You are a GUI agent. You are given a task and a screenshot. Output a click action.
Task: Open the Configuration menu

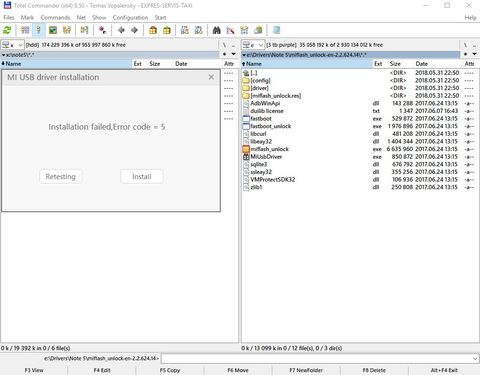click(x=130, y=18)
